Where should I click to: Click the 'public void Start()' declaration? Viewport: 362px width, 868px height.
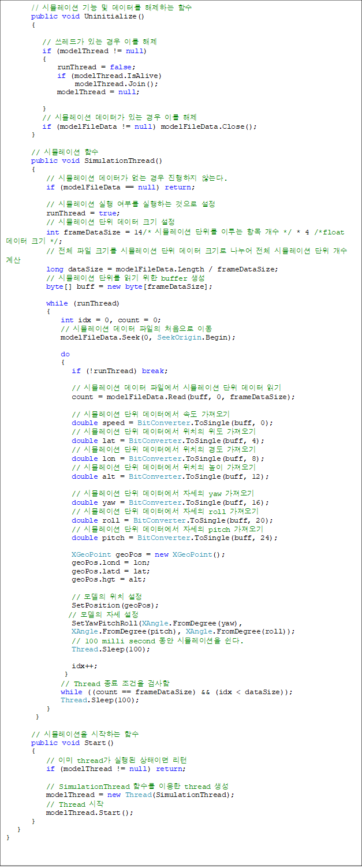click(x=72, y=743)
